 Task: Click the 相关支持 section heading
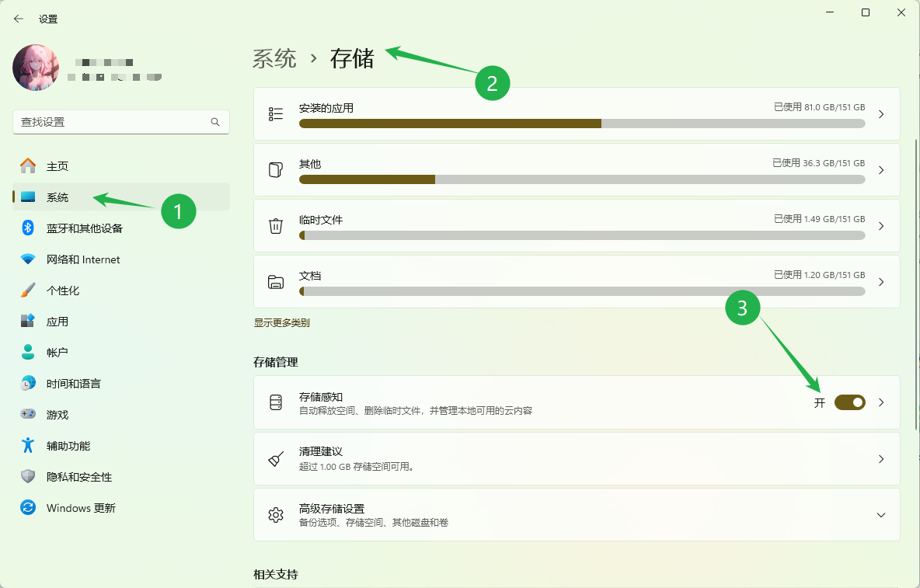[x=276, y=574]
